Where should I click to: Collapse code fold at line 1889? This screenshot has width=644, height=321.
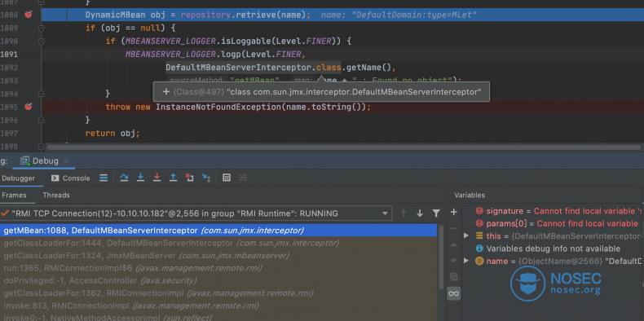(41, 29)
